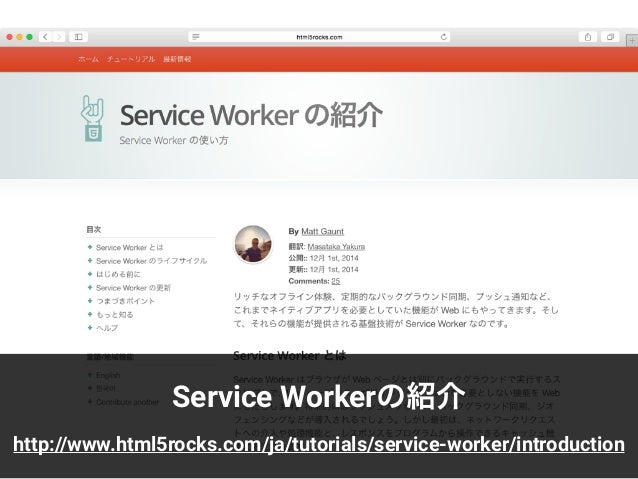Close the Safari window with red button
Image resolution: width=638 pixels, height=479 pixels.
coord(9,37)
